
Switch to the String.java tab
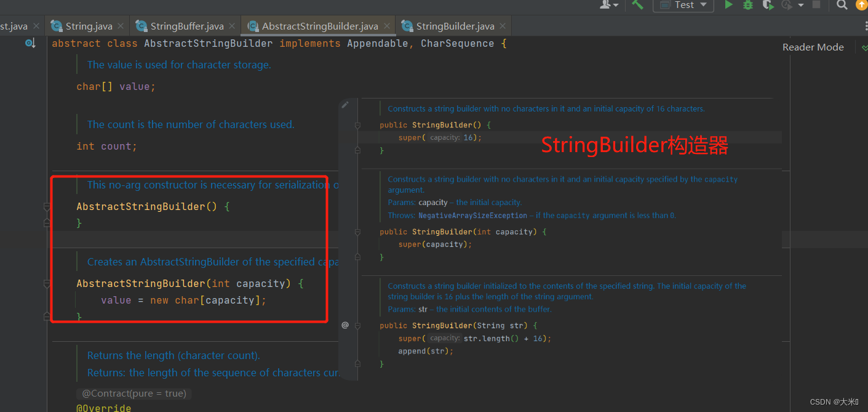pos(89,26)
